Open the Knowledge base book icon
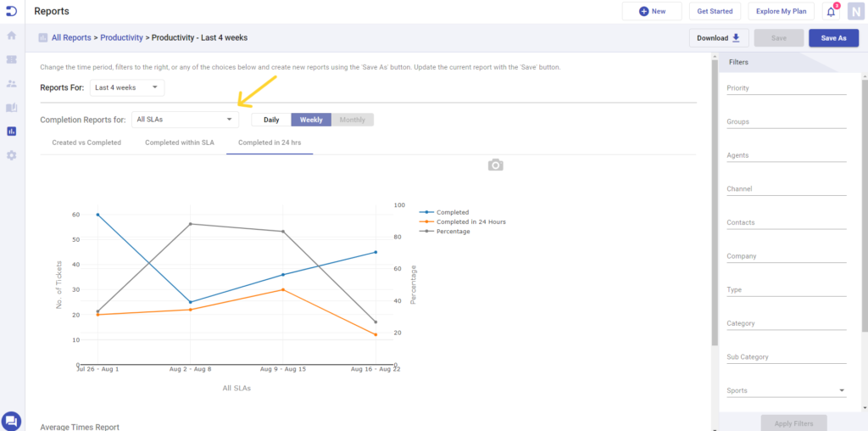Screen dimensions: 868x431 click(x=12, y=108)
